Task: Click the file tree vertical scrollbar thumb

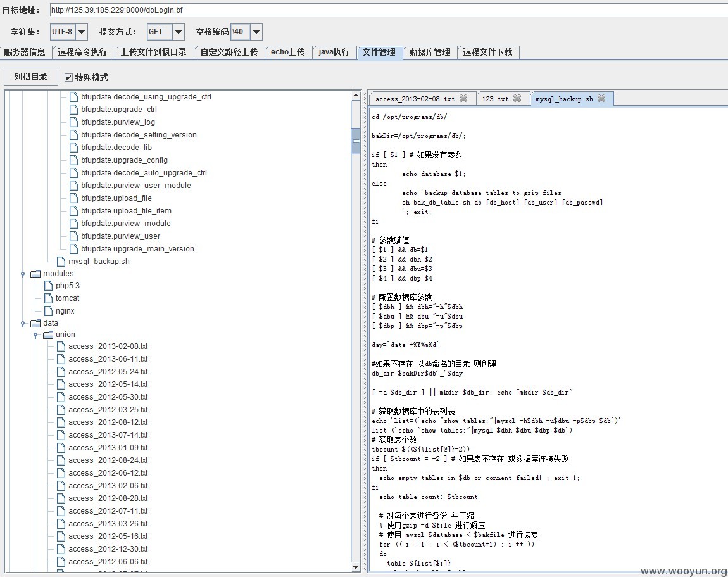Action: 356,141
